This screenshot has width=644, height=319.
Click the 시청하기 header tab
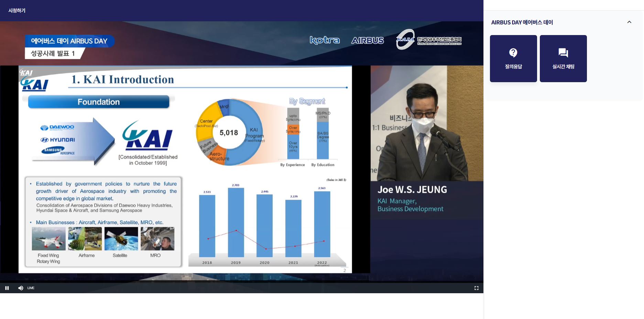17,11
